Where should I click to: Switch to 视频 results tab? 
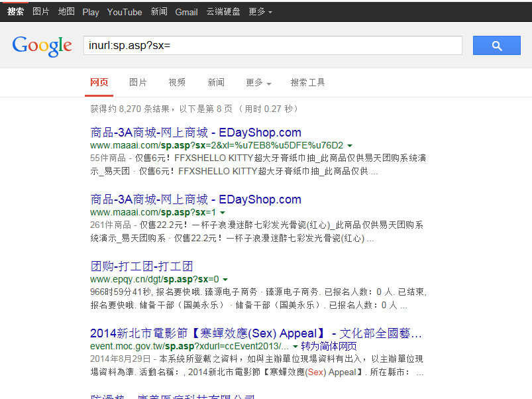[x=177, y=82]
